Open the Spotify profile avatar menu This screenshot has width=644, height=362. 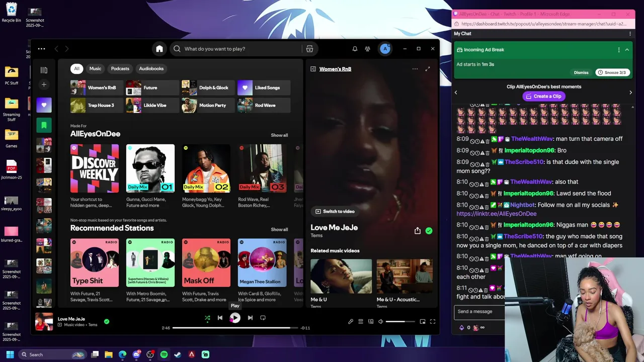click(385, 49)
